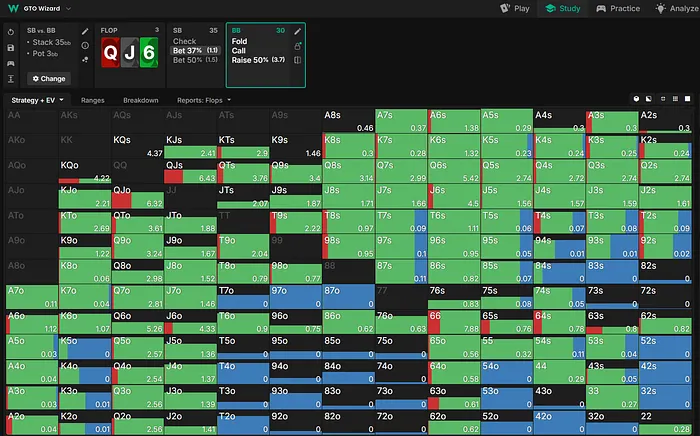Switch to the Ranges tab

pyautogui.click(x=92, y=100)
